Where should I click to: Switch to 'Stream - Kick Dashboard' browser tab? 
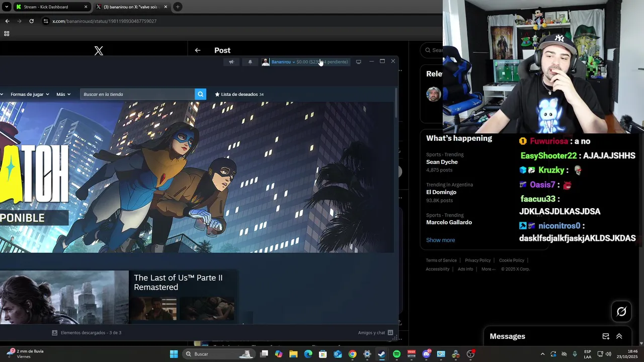click(x=52, y=7)
